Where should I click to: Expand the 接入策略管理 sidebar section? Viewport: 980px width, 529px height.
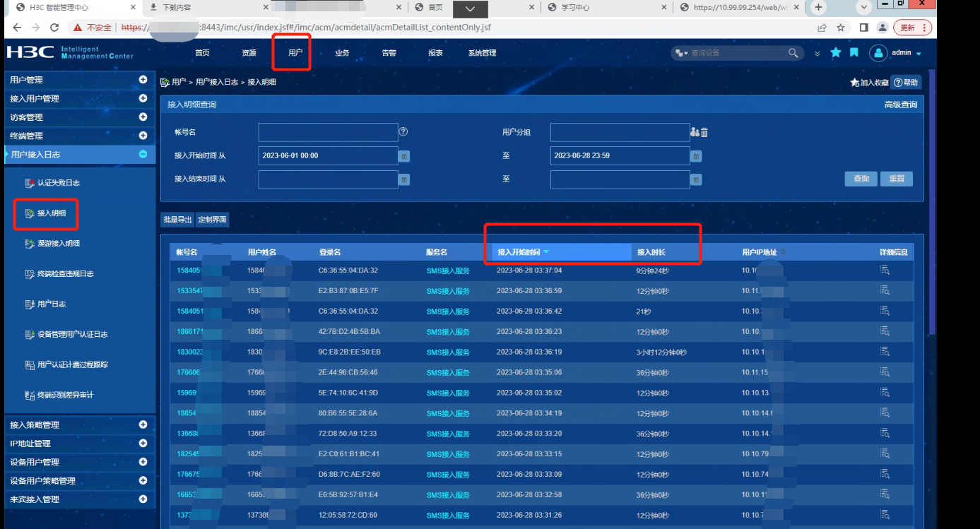(x=143, y=424)
